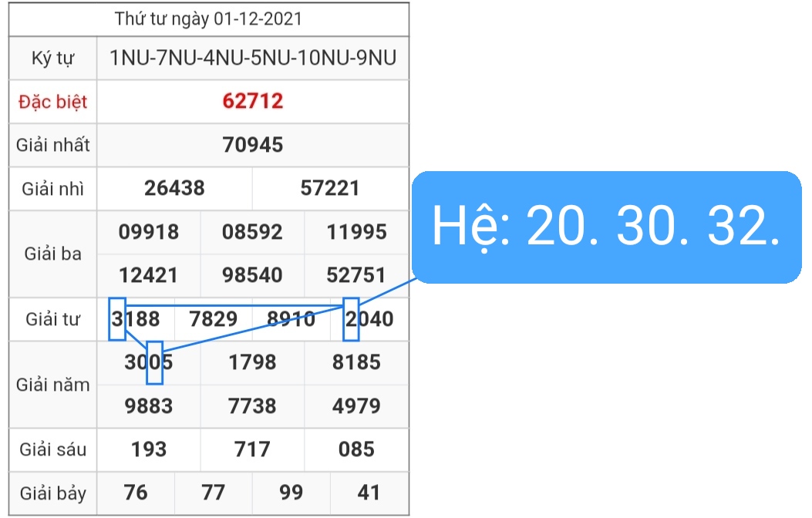
Task: Click third prize number 98540
Action: pos(253,275)
